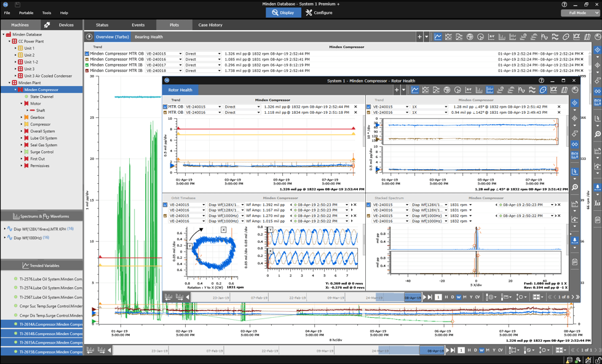Click cursor tool in right sidebar top
The image size is (602, 364).
coord(598,50)
